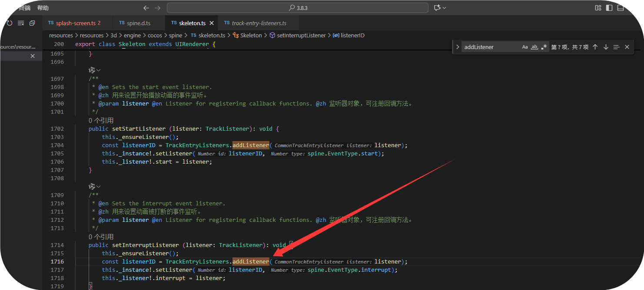
Task: Jump to the previous addListener match
Action: 595,47
